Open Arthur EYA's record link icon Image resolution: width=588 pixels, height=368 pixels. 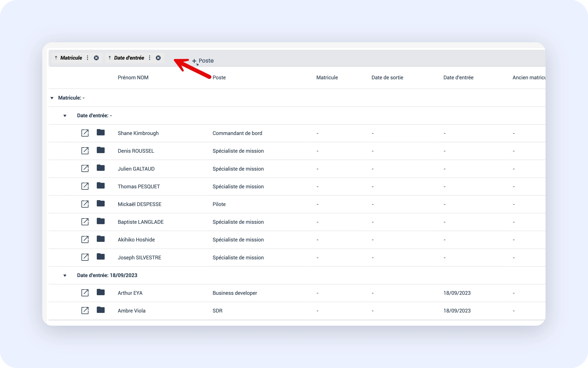tap(85, 293)
